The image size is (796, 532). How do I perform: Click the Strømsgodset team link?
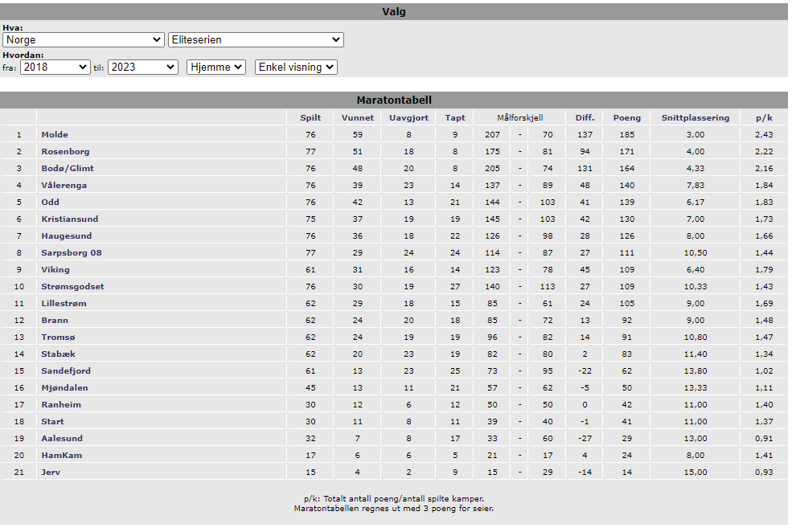pyautogui.click(x=72, y=286)
